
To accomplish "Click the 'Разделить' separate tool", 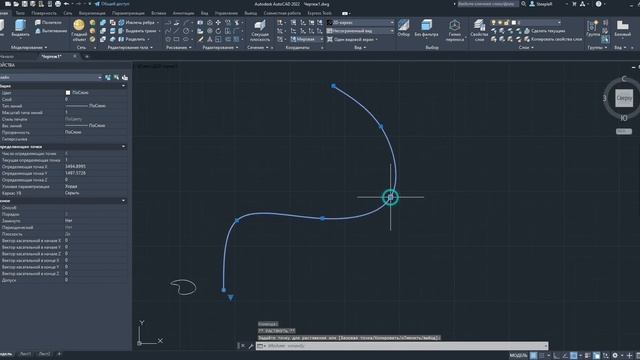I will coord(133,39).
